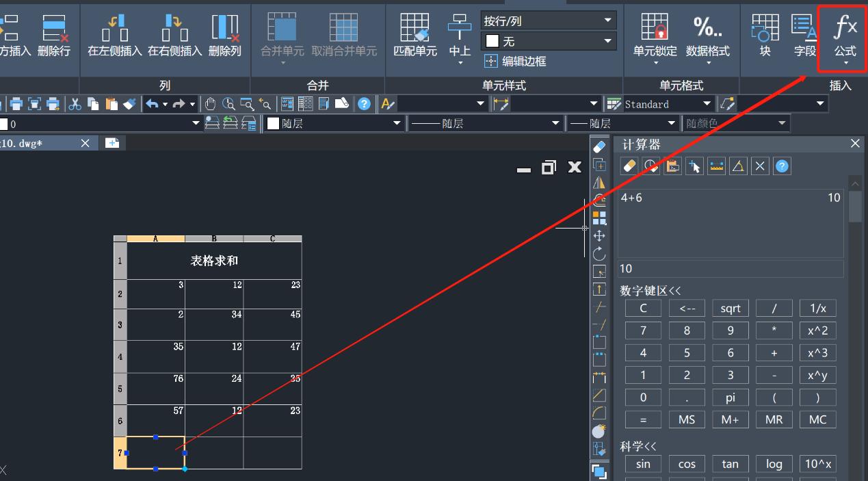Select the Pan tool in quick access toolbar
The height and width of the screenshot is (481, 868).
point(211,104)
